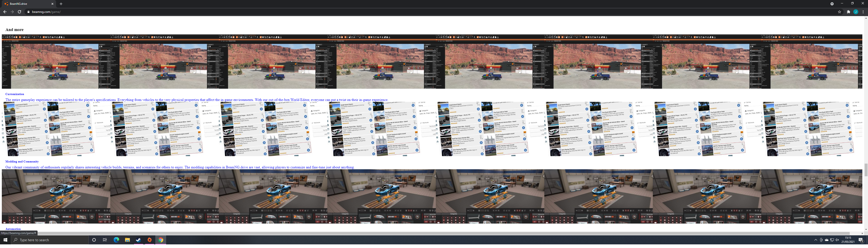The image size is (868, 248).
Task: Click the horizontal scrollbar thumb
Action: (x=427, y=233)
